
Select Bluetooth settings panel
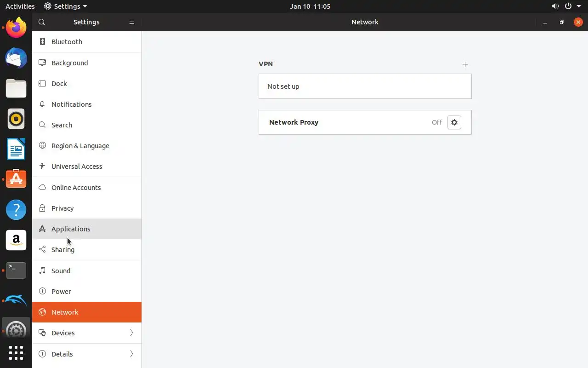click(87, 41)
